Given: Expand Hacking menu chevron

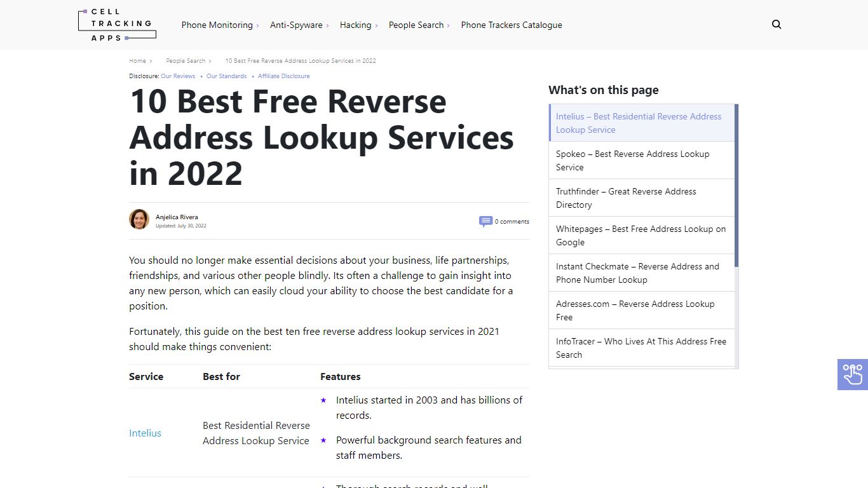Looking at the screenshot, I should click(376, 25).
